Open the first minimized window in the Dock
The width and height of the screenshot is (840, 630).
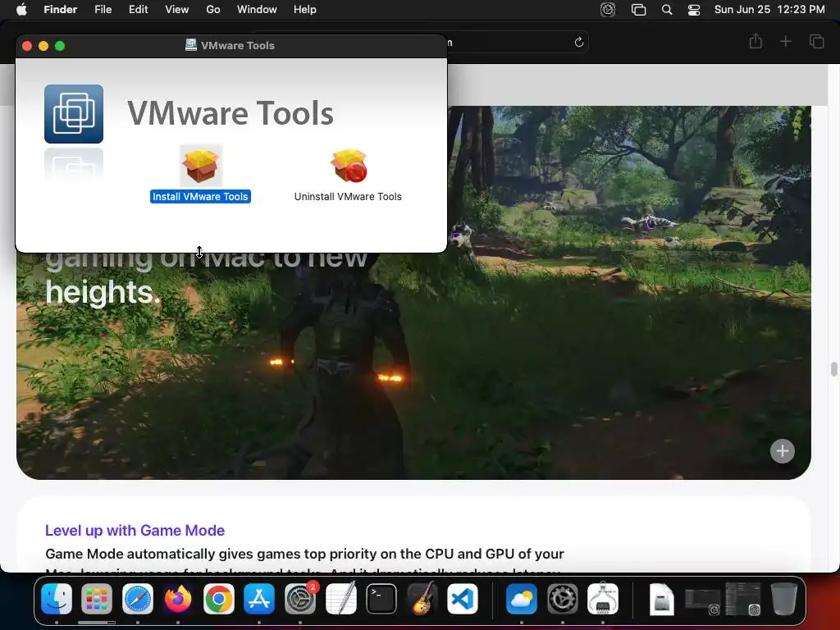(x=703, y=601)
